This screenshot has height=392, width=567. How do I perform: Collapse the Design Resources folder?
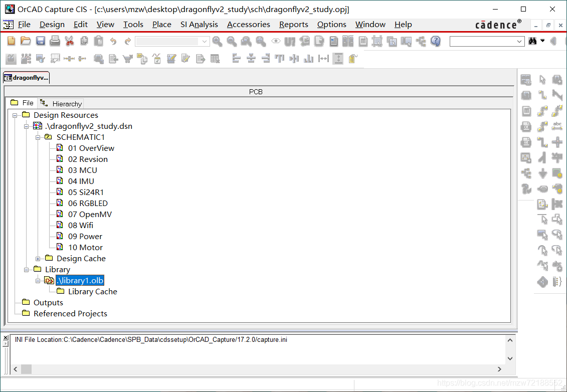[15, 115]
